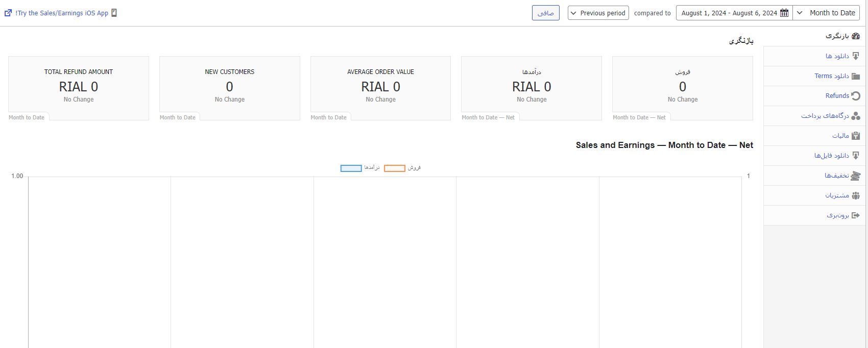This screenshot has width=868, height=348.
Task: Click the date range August 1 - August 6 field
Action: [x=729, y=13]
